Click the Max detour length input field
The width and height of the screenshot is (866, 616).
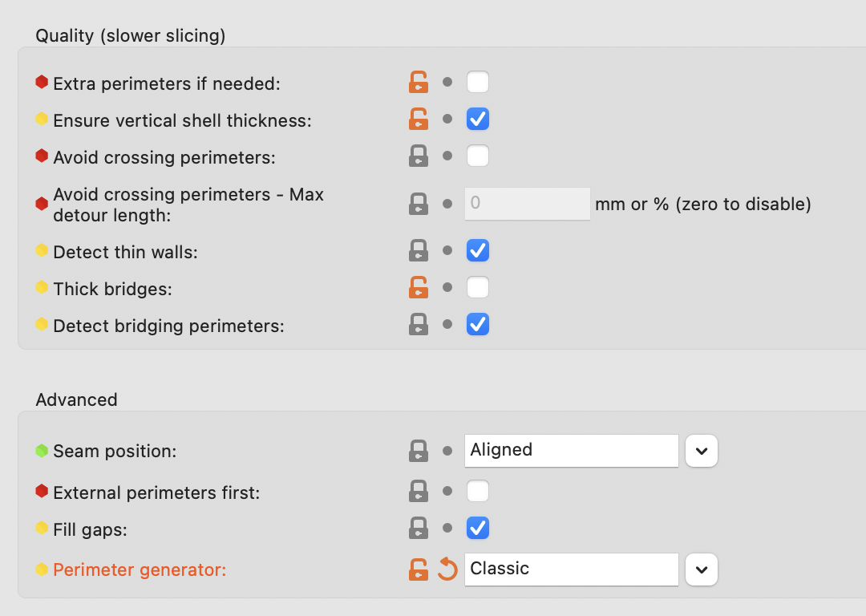(x=527, y=204)
